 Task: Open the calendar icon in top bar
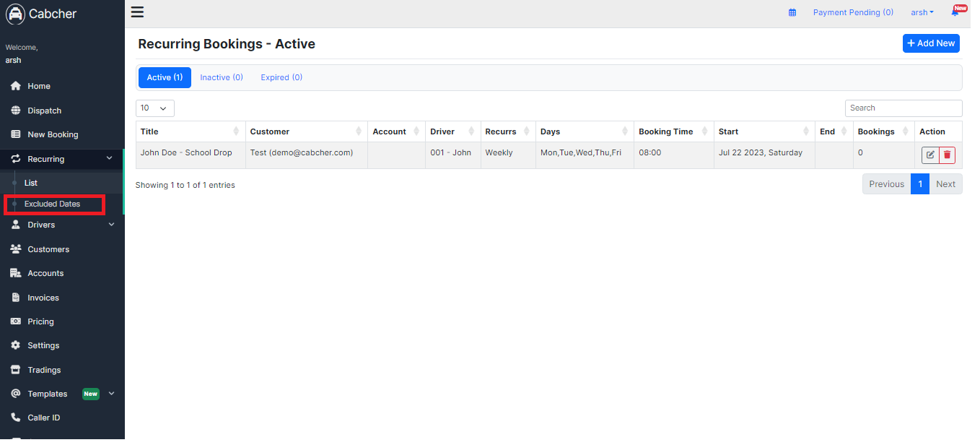pos(792,13)
